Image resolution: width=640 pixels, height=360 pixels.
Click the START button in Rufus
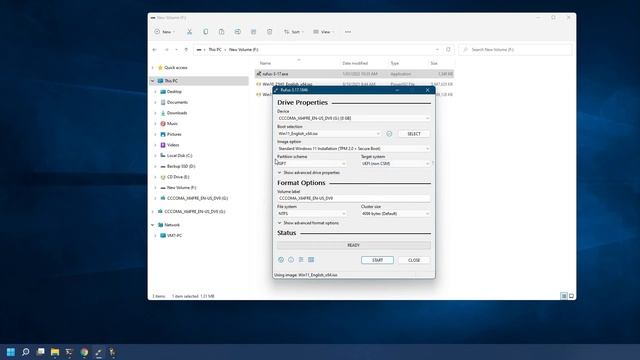click(x=377, y=260)
